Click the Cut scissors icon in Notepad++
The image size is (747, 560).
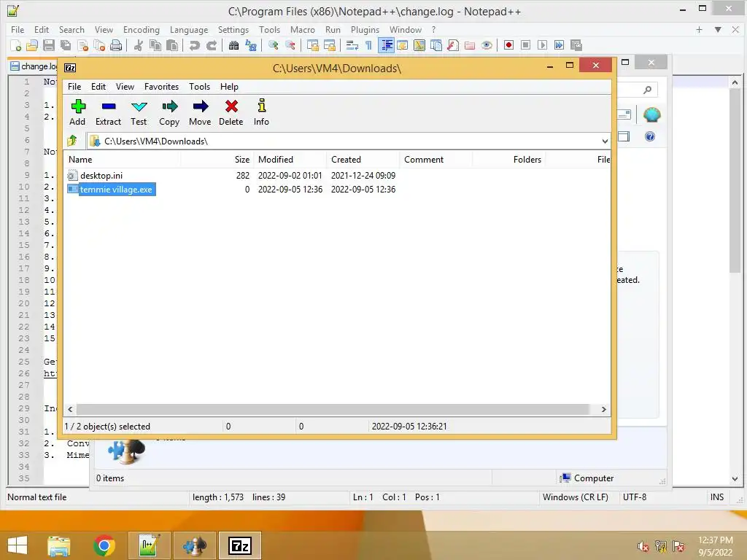coord(139,45)
